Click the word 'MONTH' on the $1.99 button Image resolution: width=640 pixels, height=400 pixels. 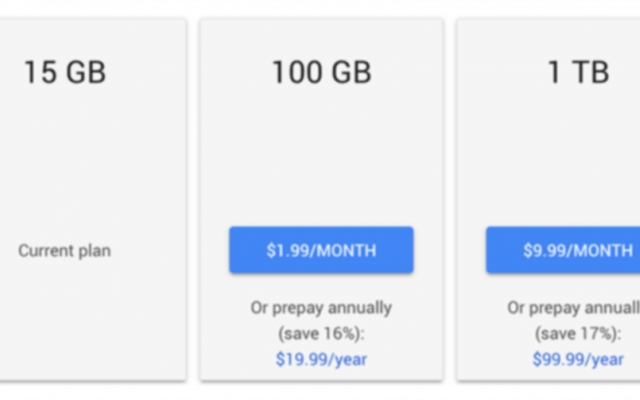click(x=346, y=250)
